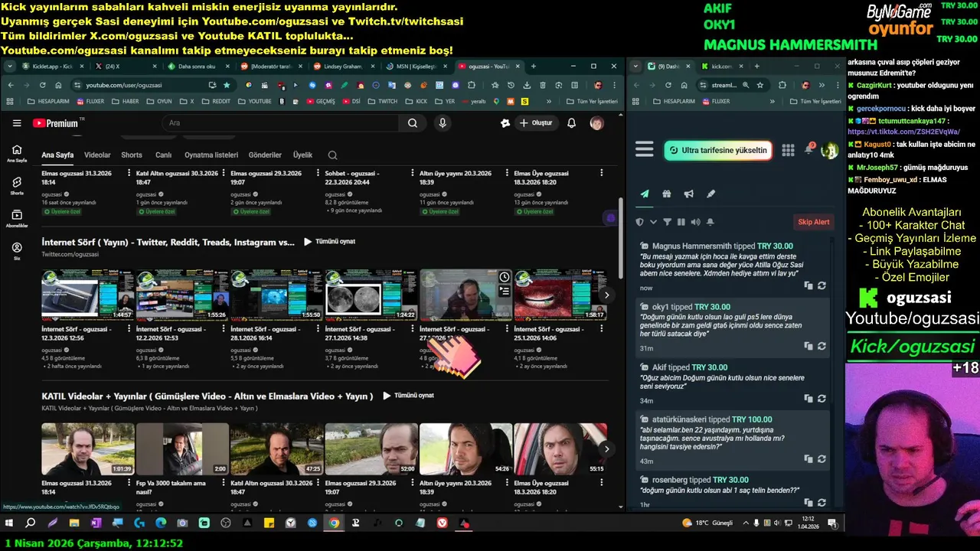Viewport: 980px width, 551px height.
Task: Open Abonelikler in YouTube sidebar
Action: (17, 219)
